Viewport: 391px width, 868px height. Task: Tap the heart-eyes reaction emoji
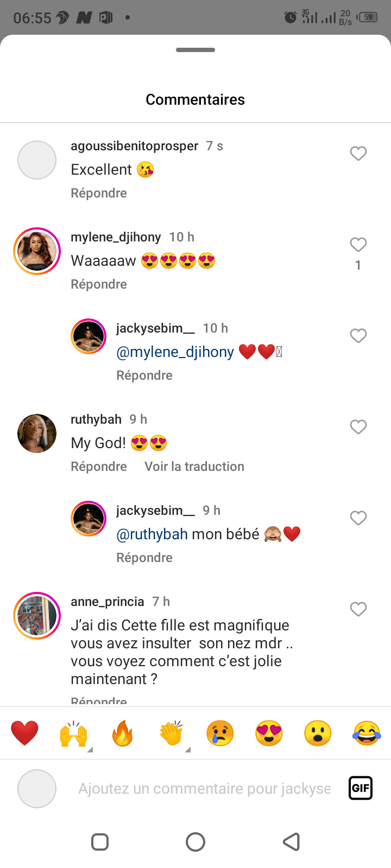[x=269, y=733]
